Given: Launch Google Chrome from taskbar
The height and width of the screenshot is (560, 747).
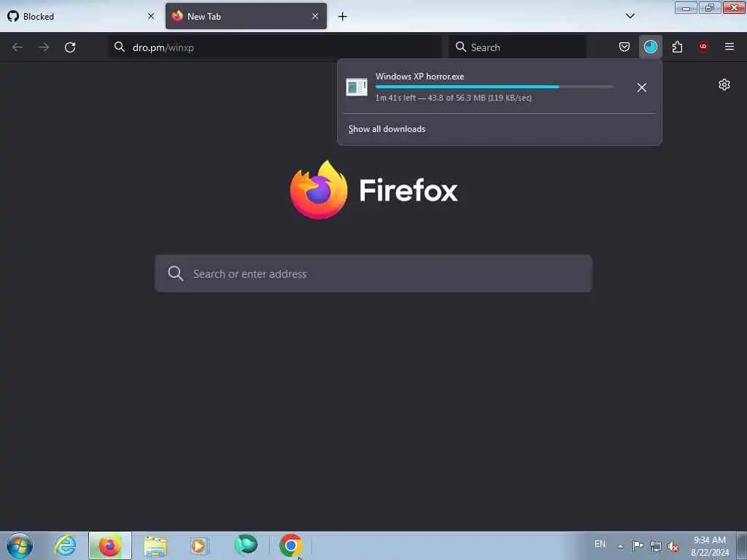Looking at the screenshot, I should (290, 545).
